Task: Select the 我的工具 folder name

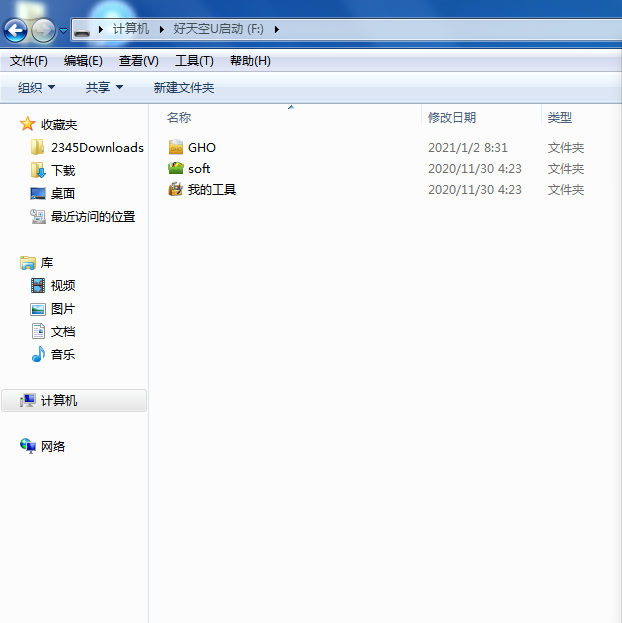Action: tap(212, 190)
